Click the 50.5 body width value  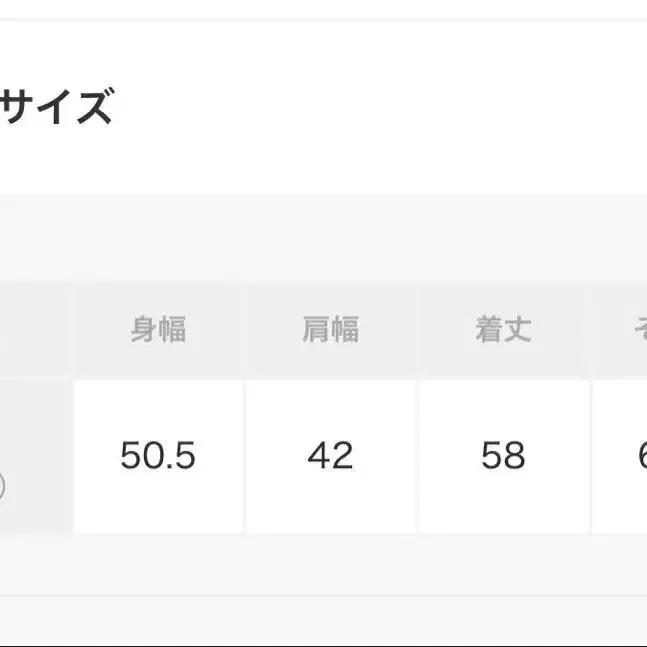158,456
